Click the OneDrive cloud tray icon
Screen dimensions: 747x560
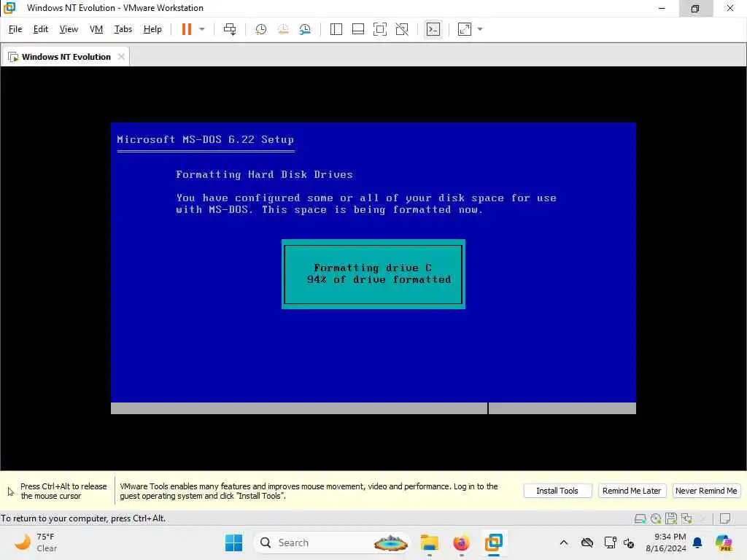[x=587, y=542]
